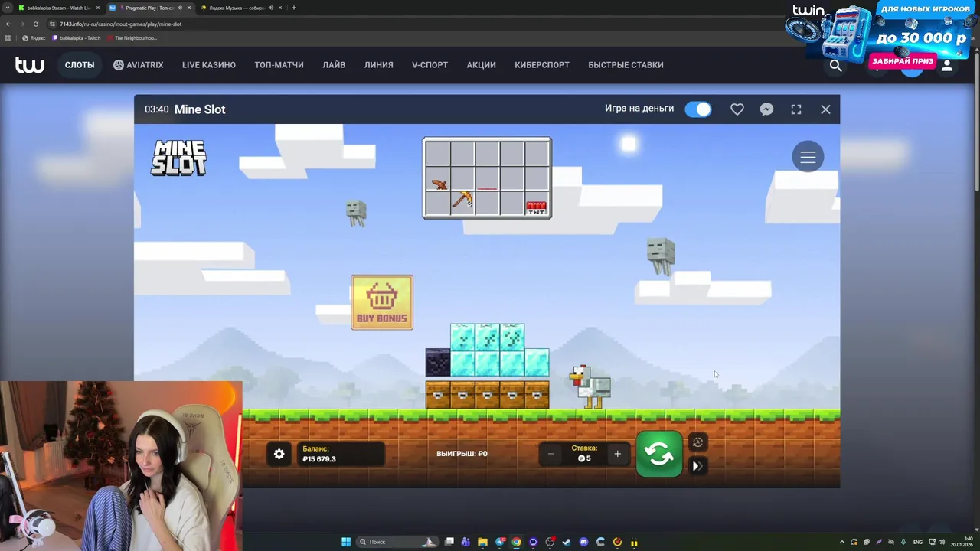980x551 pixels.
Task: Open БЫСТРЫЕ СТАВКИ
Action: point(626,65)
